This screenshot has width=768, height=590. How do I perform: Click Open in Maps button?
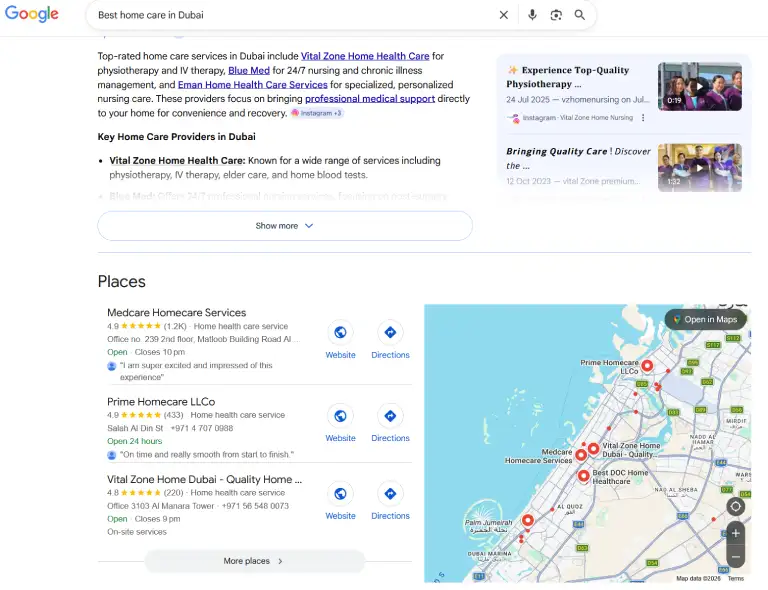pyautogui.click(x=705, y=320)
